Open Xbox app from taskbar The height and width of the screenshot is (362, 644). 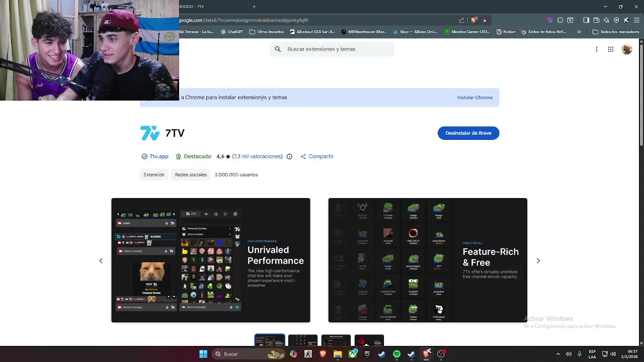(353, 354)
